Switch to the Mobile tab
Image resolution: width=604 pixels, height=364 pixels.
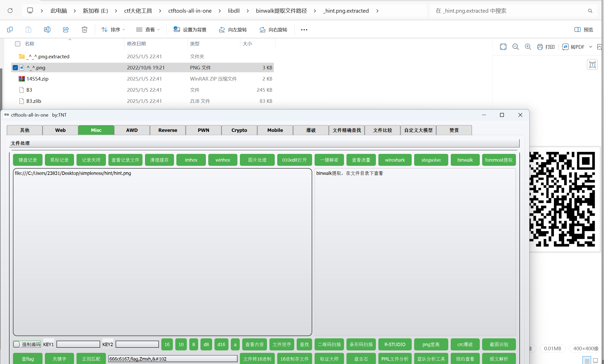click(275, 130)
